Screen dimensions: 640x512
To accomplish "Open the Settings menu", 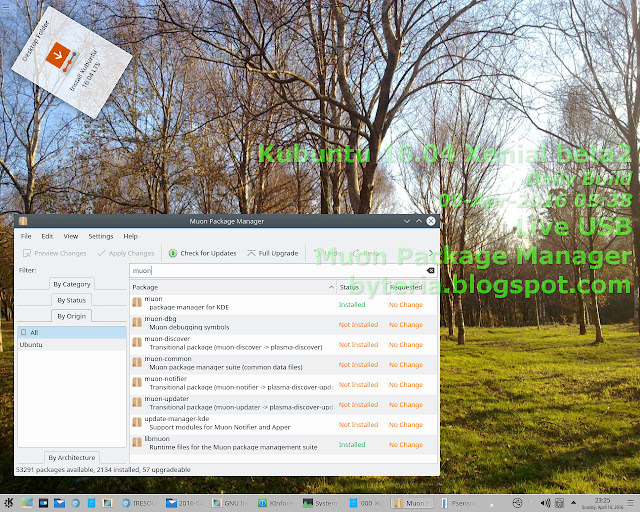I will (x=100, y=236).
